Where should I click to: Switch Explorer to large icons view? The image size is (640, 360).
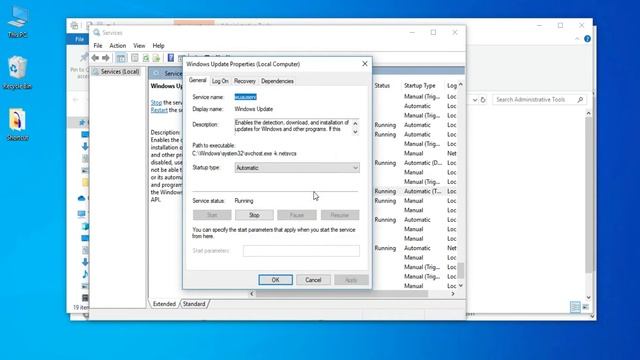pyautogui.click(x=586, y=307)
